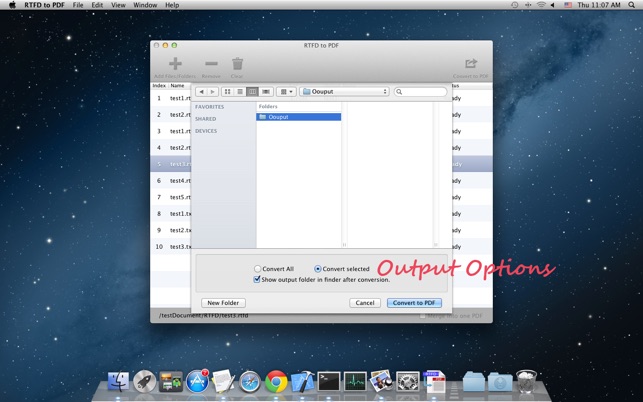This screenshot has width=643, height=402.
Task: Expand the SHARED sidebar section
Action: pos(206,119)
